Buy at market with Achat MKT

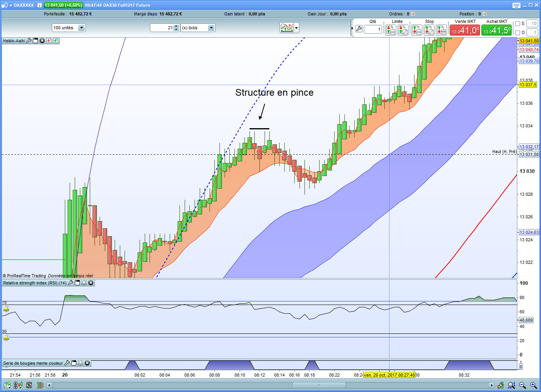[496, 30]
